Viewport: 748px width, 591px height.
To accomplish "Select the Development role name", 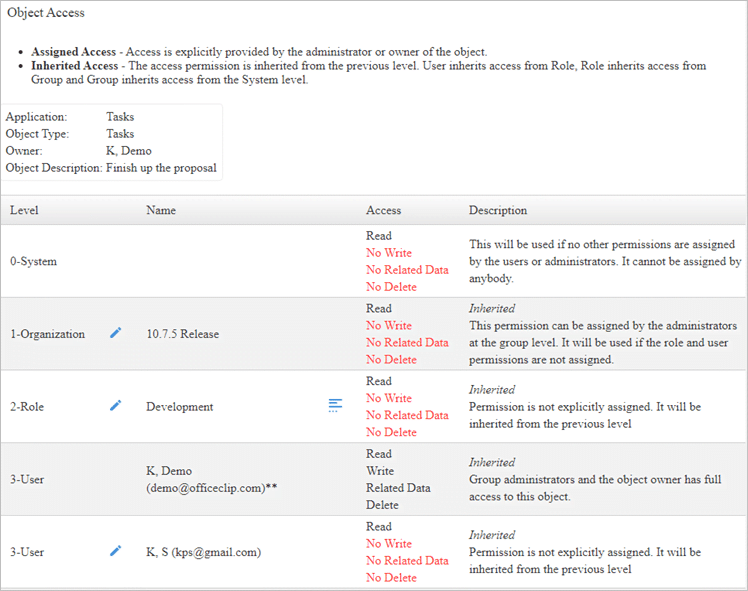I will [180, 407].
